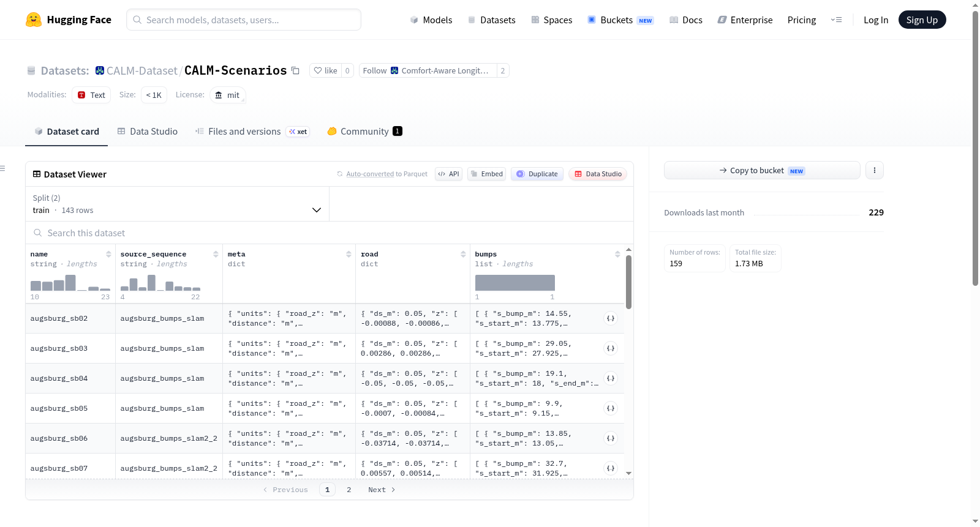This screenshot has width=980, height=527.
Task: Sort by the meta column
Action: tap(349, 254)
